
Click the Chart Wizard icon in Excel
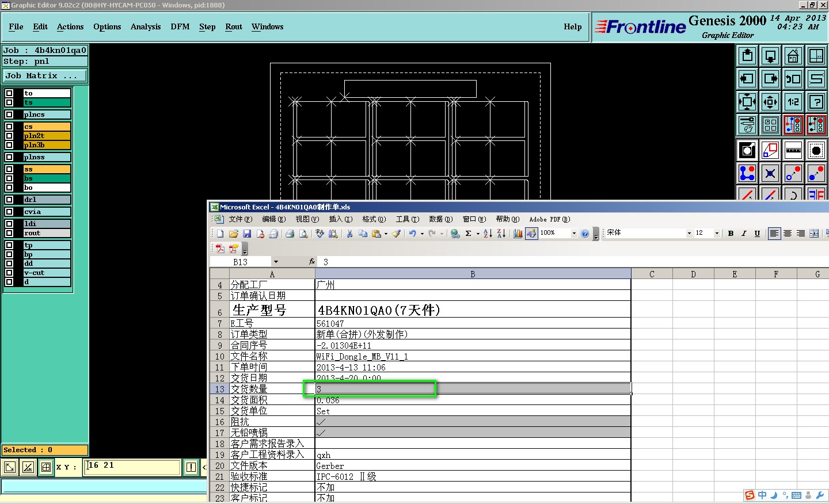coord(518,234)
